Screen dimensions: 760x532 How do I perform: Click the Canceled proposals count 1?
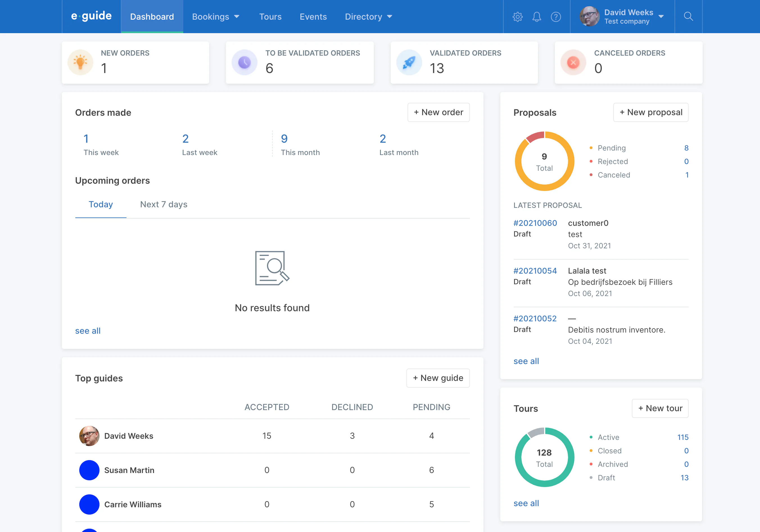point(687,175)
